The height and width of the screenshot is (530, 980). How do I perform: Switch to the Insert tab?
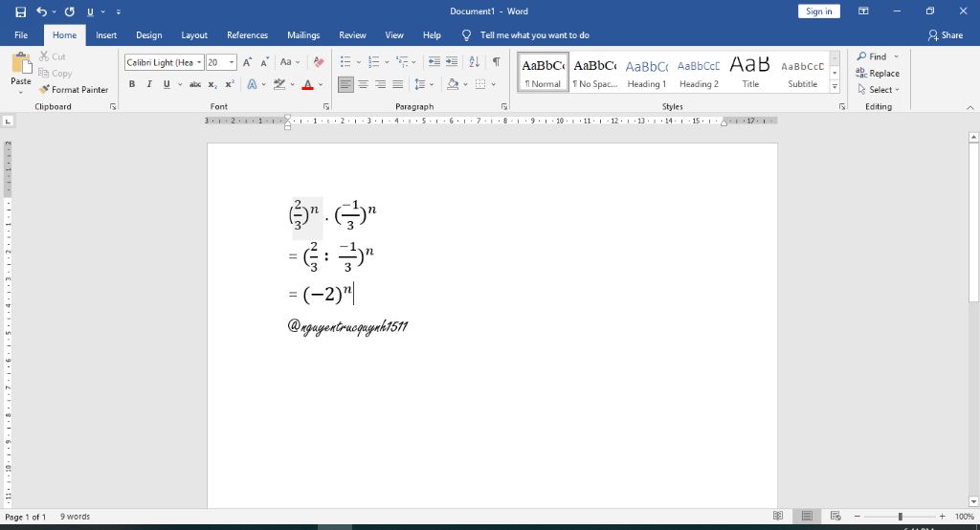click(x=106, y=35)
